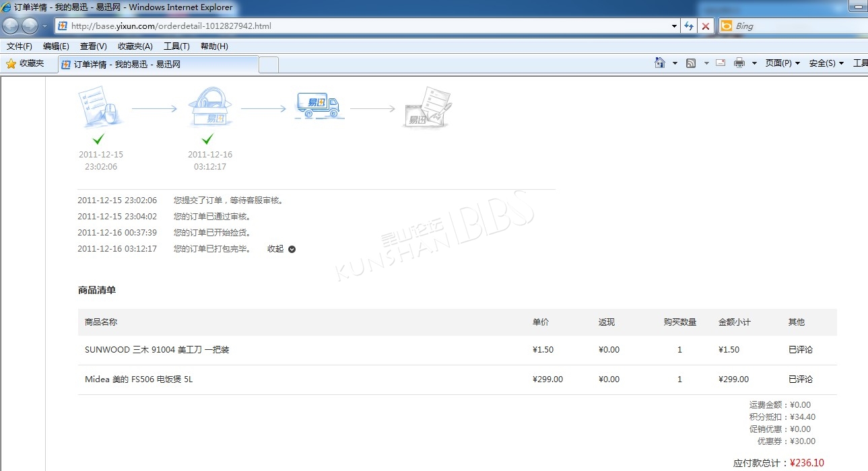
Task: Open the 页面(P) dropdown menu
Action: 782,63
